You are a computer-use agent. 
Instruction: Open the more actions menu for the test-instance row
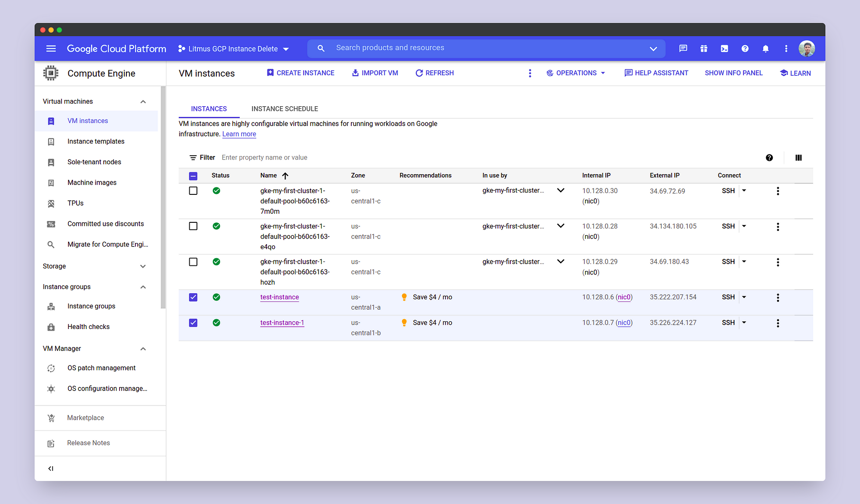[778, 298]
